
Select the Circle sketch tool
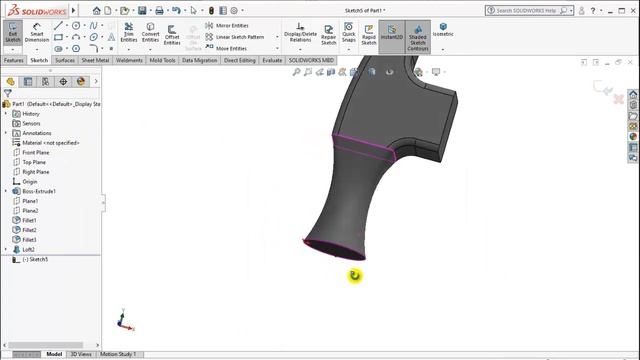click(x=76, y=26)
